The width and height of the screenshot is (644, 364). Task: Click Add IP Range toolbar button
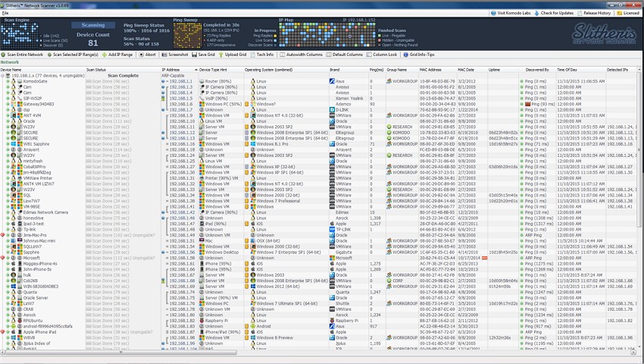(x=121, y=55)
